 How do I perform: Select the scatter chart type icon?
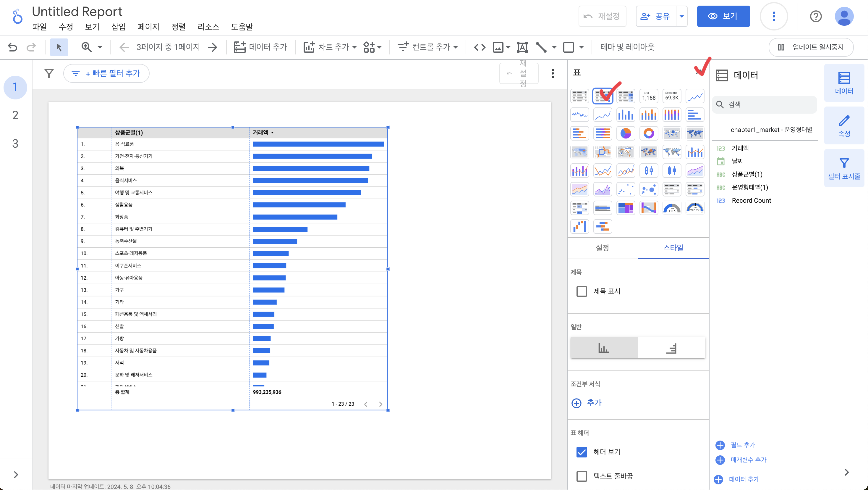pyautogui.click(x=625, y=189)
